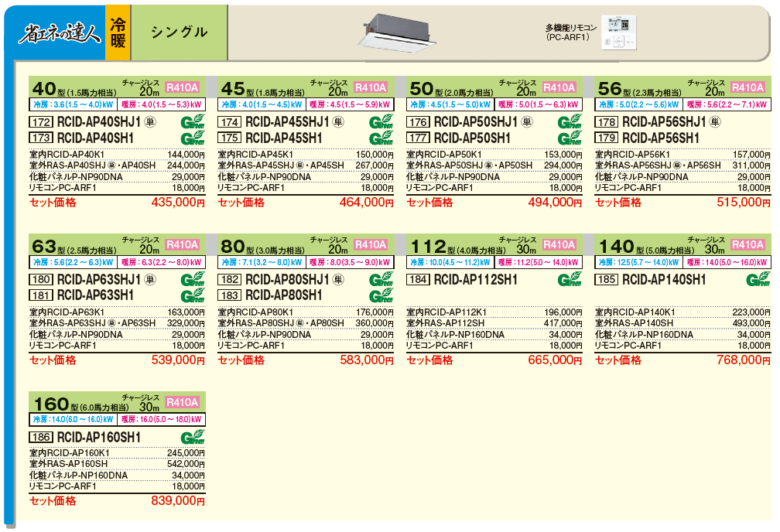Select the set price 665,000円
The width and height of the screenshot is (780, 532).
tap(555, 360)
